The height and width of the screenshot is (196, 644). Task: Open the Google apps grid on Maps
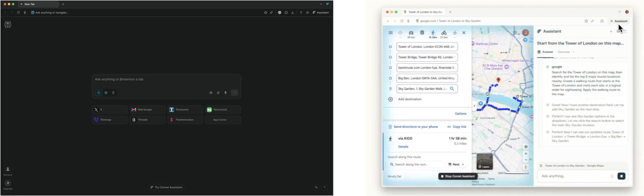[x=515, y=33]
